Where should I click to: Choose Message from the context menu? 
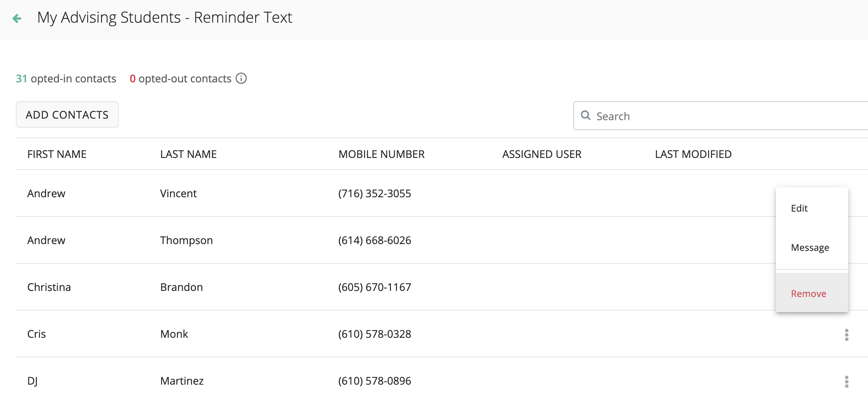(x=810, y=247)
